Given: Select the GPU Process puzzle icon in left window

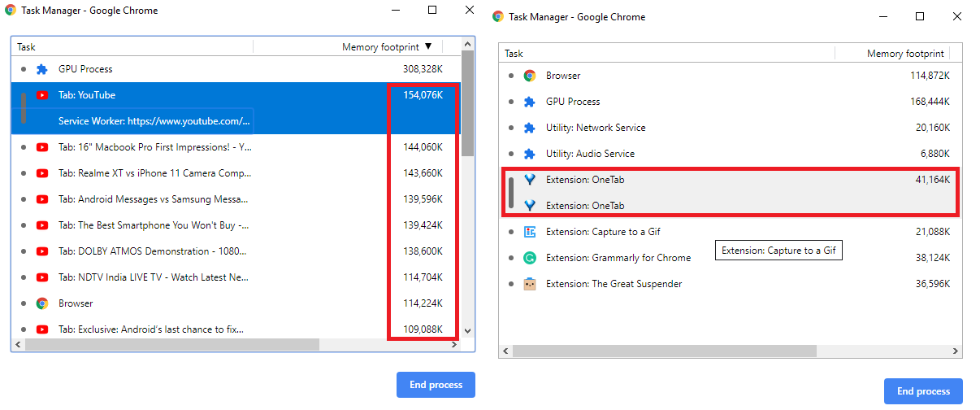Looking at the screenshot, I should (x=42, y=69).
